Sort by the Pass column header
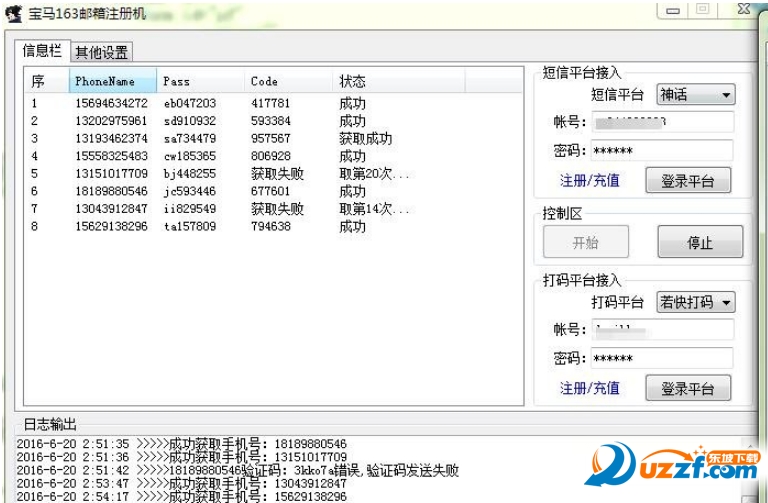768x503 pixels. [x=201, y=81]
